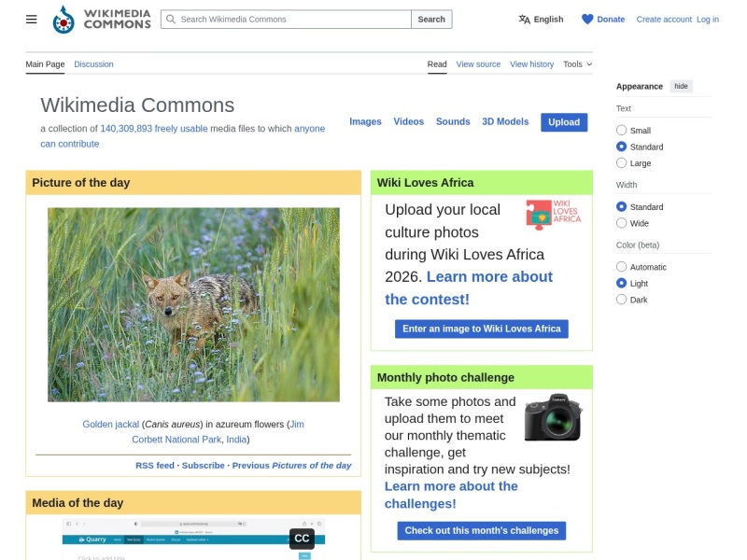Select the Read tab

click(x=437, y=64)
